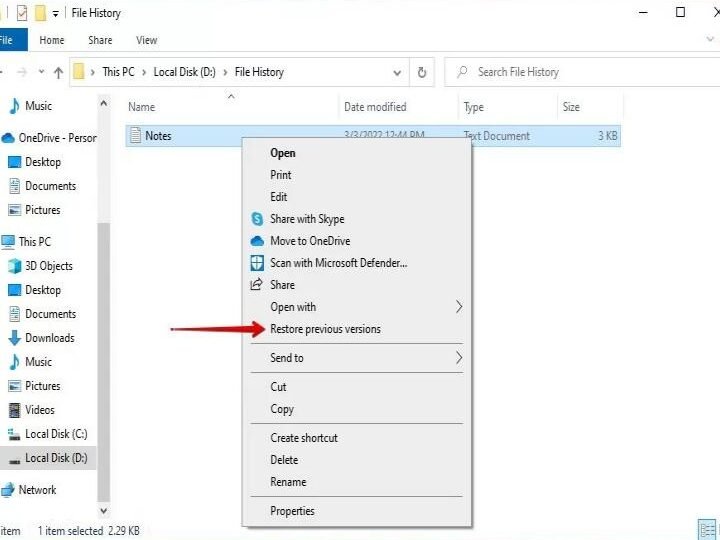Click the Downloads arrow icon in sidebar
Image resolution: width=720 pixels, height=540 pixels.
(x=15, y=338)
